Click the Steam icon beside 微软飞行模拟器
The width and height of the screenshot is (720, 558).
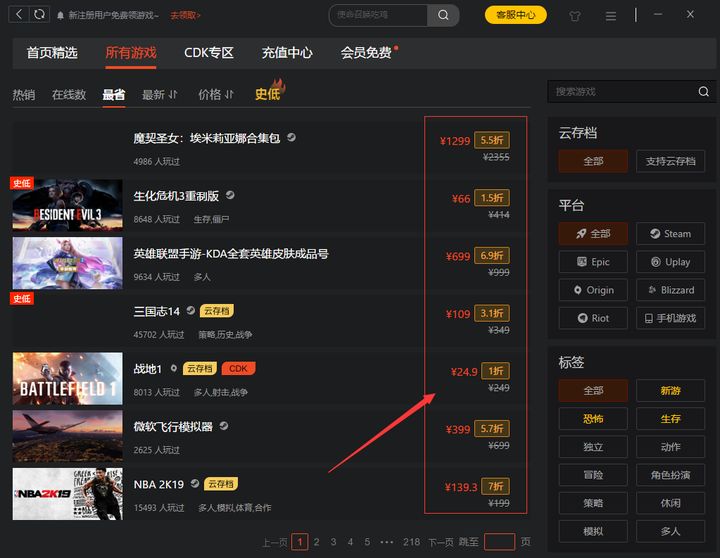click(x=224, y=426)
